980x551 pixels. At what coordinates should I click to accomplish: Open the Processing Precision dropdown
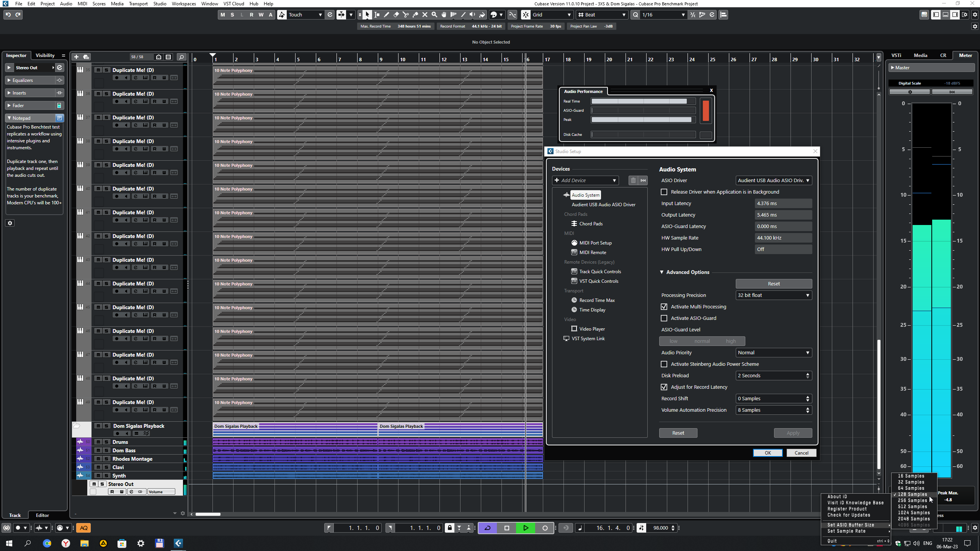click(x=774, y=295)
